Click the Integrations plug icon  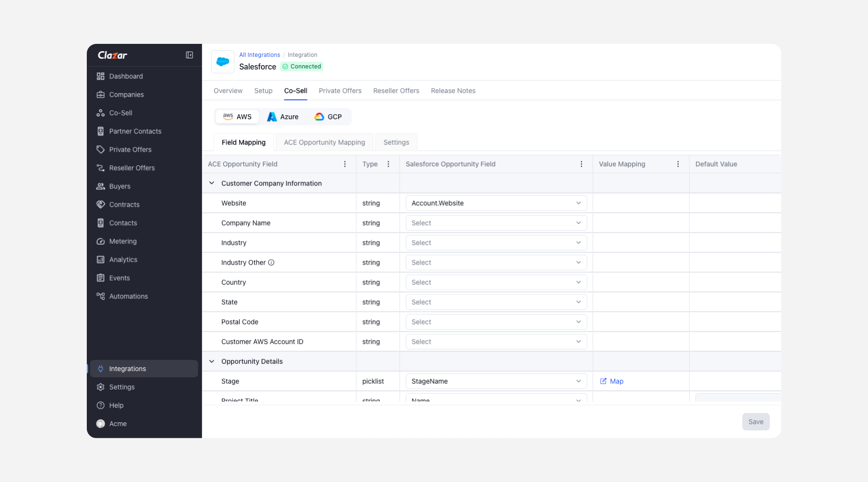coord(100,369)
